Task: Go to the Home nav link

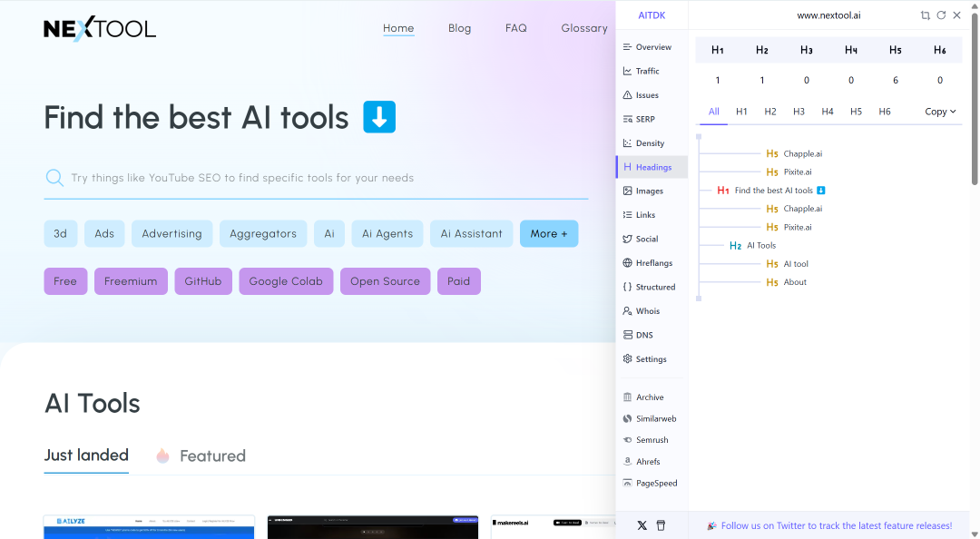Action: 398,28
